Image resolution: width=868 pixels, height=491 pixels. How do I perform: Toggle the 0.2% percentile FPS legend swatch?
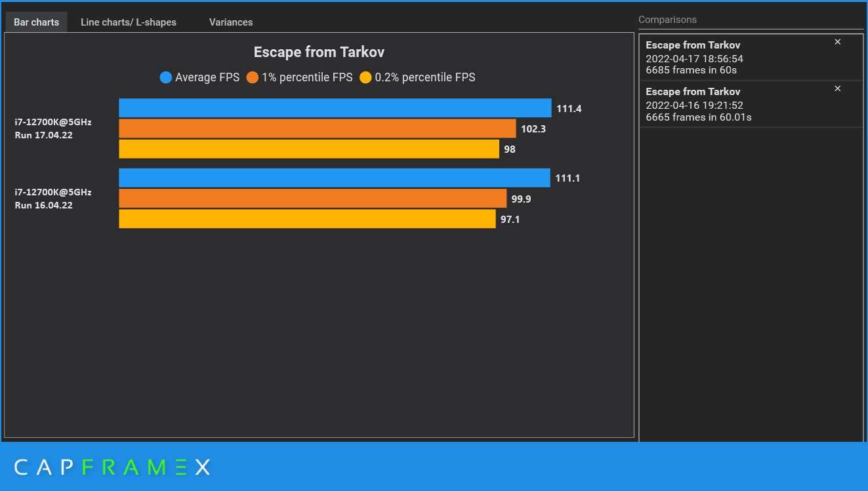tap(365, 77)
